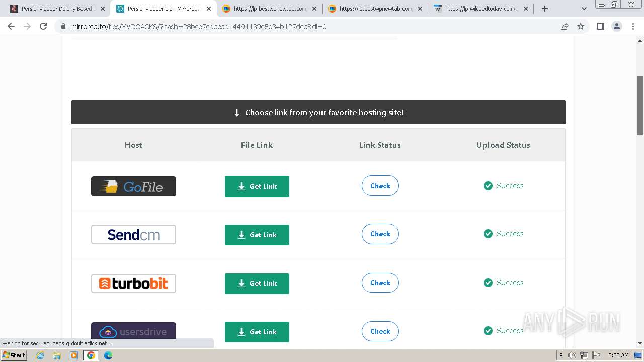
Task: Go back to the previous page
Action: pyautogui.click(x=11, y=26)
